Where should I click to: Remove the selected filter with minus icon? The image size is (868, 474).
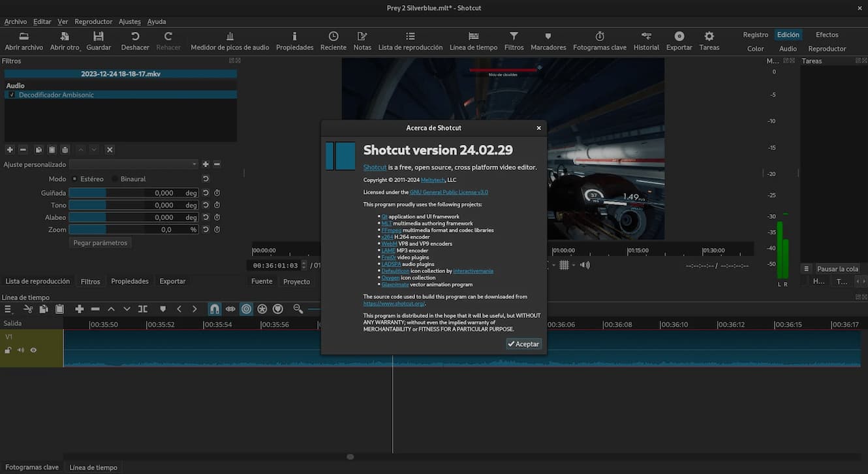pyautogui.click(x=23, y=150)
